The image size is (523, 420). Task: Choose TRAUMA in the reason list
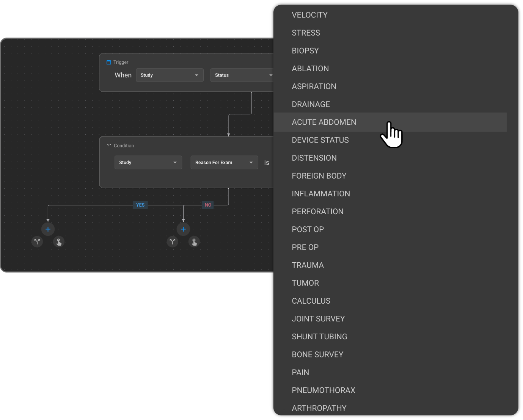[x=308, y=265]
